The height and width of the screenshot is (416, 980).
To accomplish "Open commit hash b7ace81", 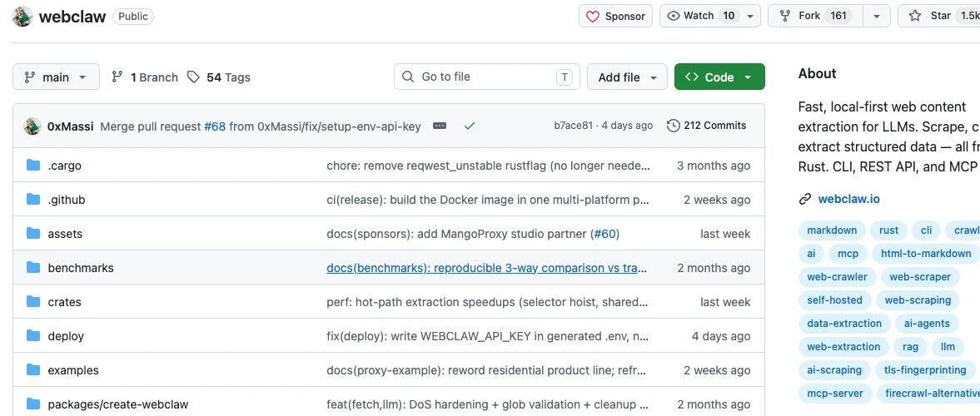I will pos(573,126).
